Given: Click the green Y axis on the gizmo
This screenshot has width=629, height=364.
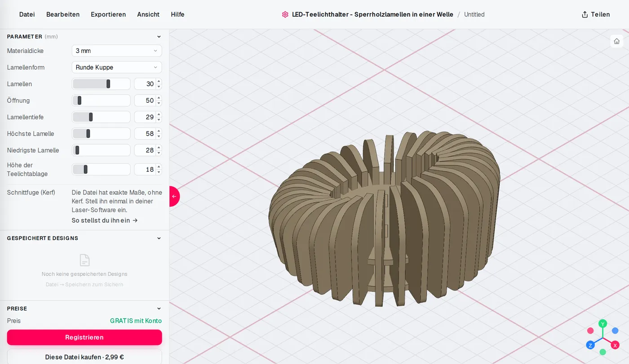Looking at the screenshot, I should coord(603,323).
